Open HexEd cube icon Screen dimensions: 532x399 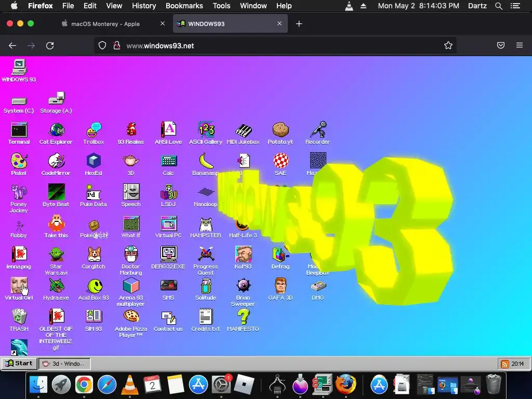(x=94, y=161)
